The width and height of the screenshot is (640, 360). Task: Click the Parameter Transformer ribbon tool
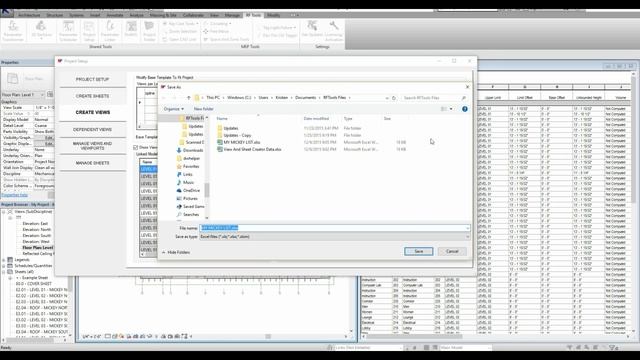tap(13, 31)
